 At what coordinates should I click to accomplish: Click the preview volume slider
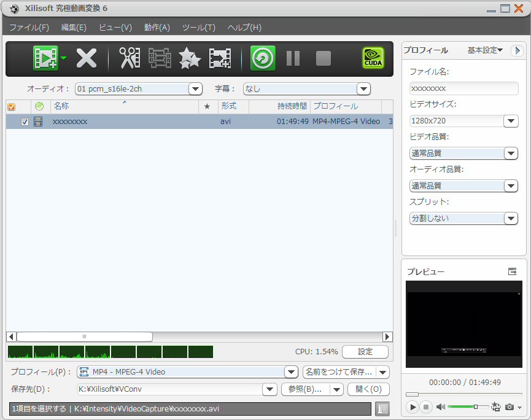pos(468,406)
